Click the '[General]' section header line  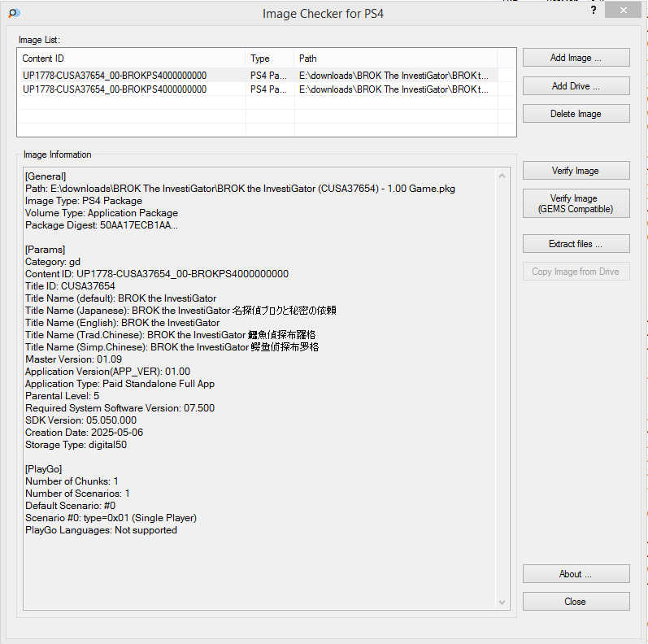point(46,176)
